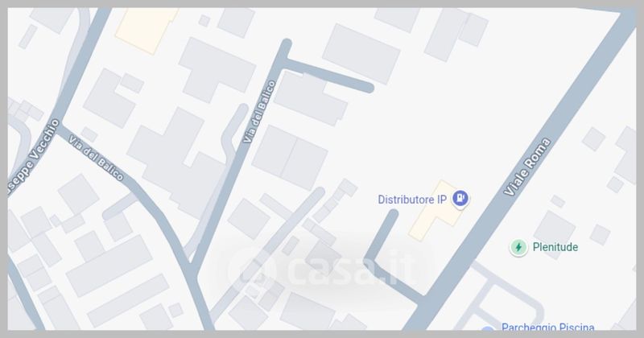This screenshot has width=644, height=338.
Task: Select the building beneath the Plenitude marker
Action: click(554, 234)
